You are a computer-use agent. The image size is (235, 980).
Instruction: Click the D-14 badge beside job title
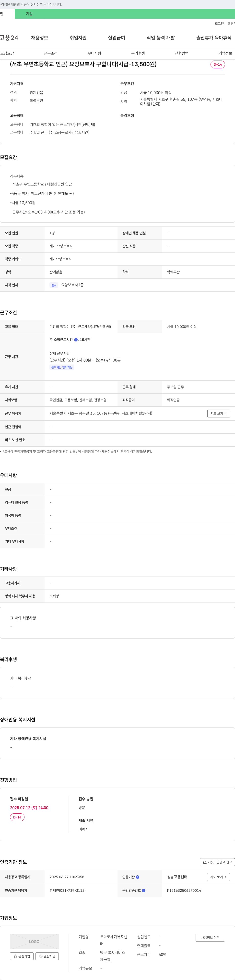218,65
